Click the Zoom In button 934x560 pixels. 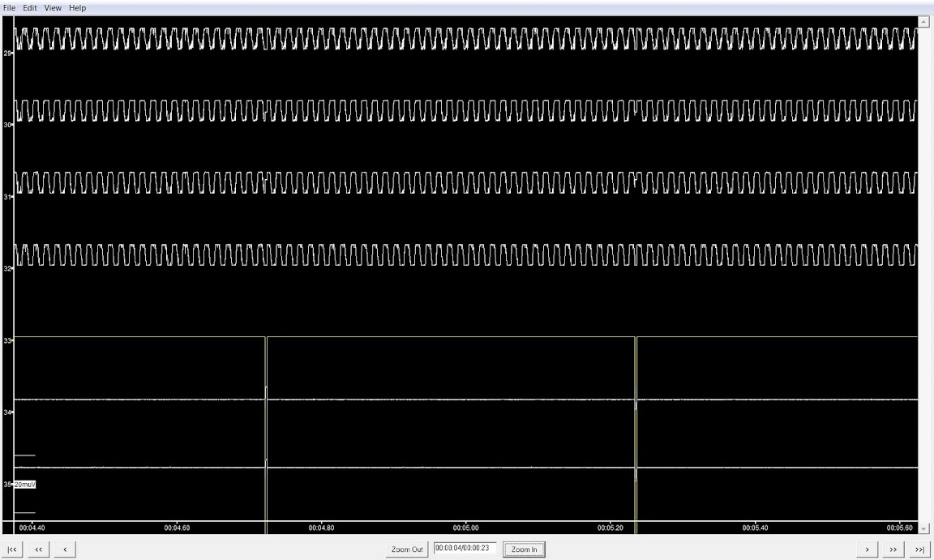[x=525, y=549]
